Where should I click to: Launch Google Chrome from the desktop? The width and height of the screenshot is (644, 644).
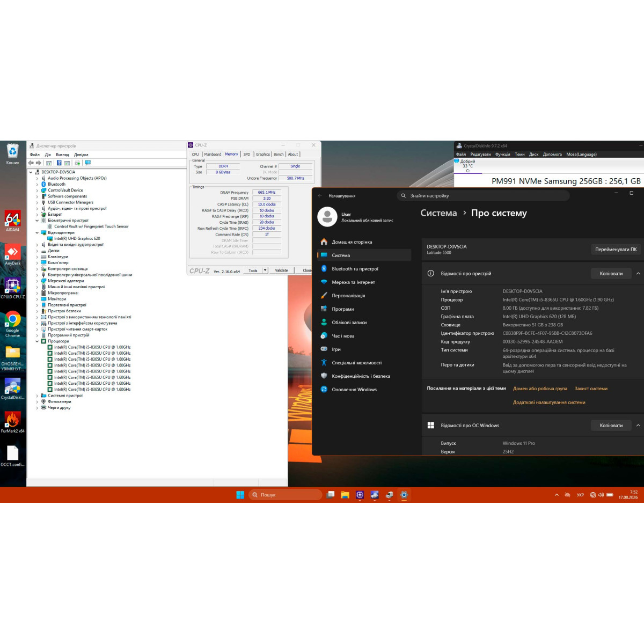tap(13, 323)
